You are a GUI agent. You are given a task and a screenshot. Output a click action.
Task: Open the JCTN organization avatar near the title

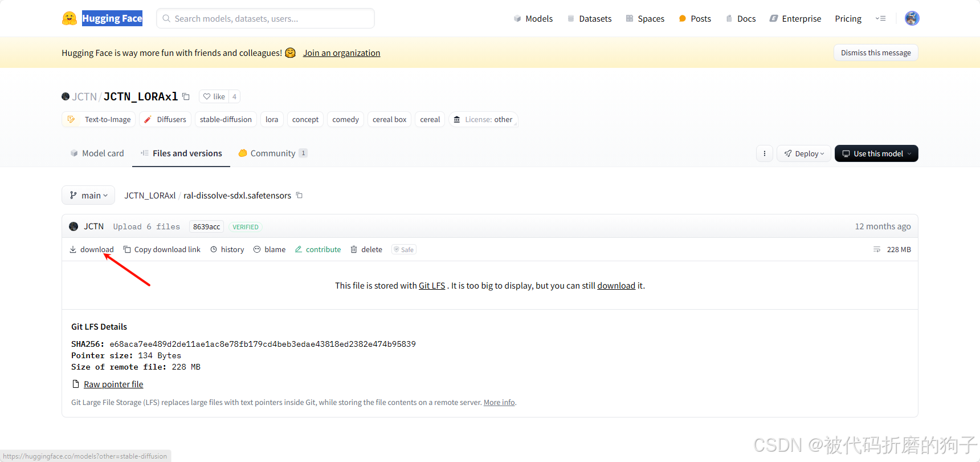[66, 96]
